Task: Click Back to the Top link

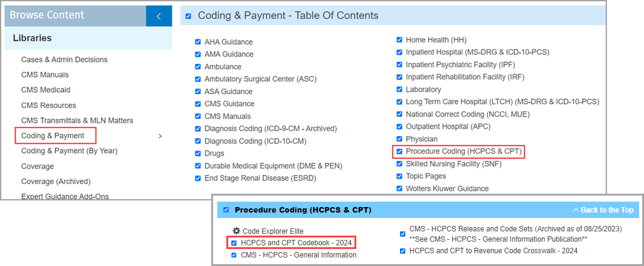Action: pyautogui.click(x=603, y=210)
